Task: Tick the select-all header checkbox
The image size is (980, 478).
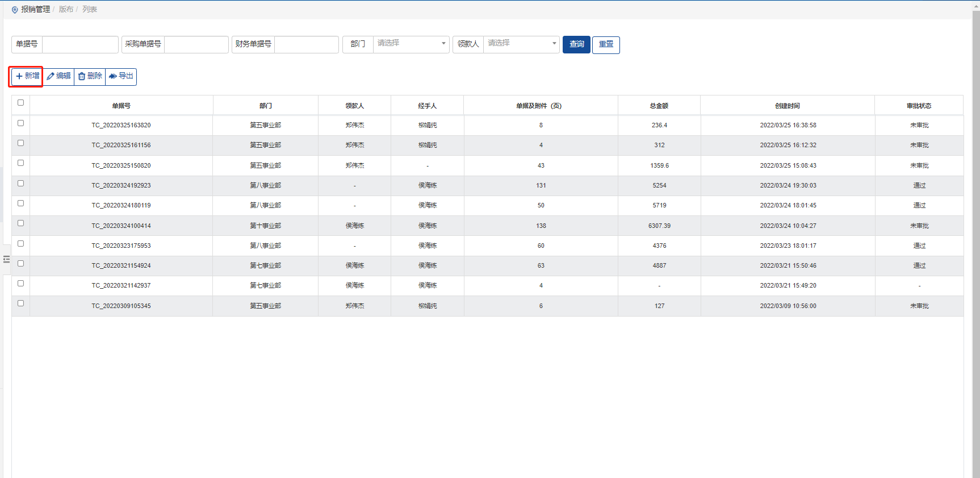Action: click(x=20, y=103)
